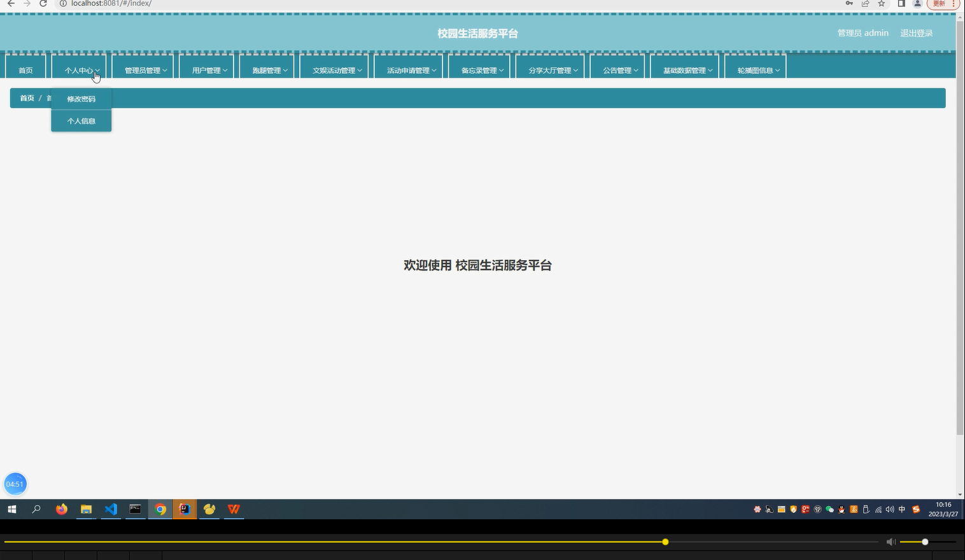This screenshot has width=965, height=560.
Task: Open the orange shield security tray icon
Action: click(x=793, y=509)
